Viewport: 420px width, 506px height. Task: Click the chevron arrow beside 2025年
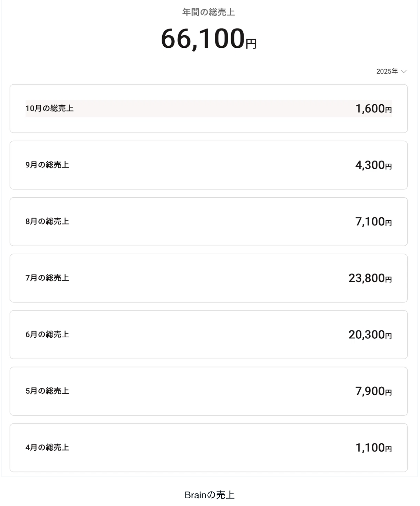pos(404,72)
